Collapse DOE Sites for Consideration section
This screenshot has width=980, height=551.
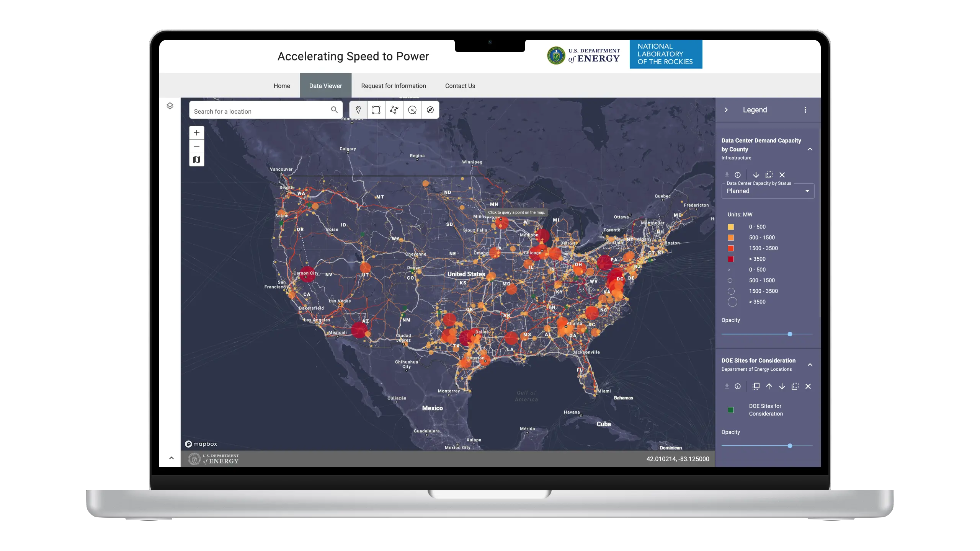[810, 365]
